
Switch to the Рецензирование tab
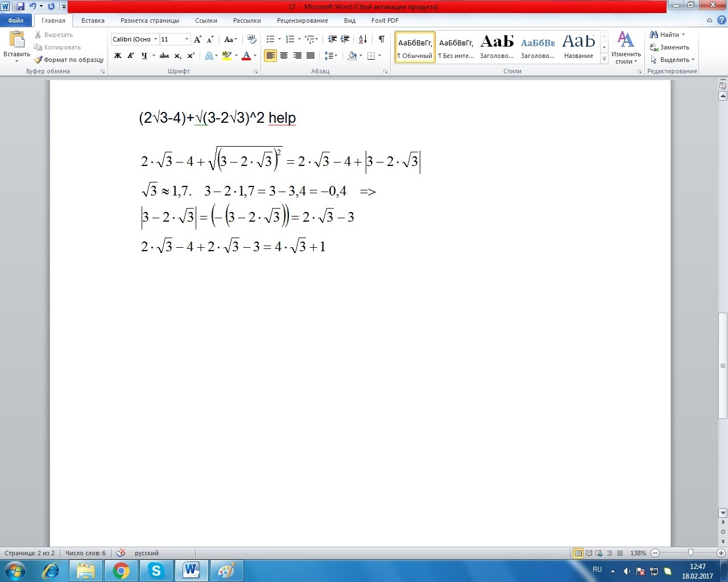[x=303, y=20]
